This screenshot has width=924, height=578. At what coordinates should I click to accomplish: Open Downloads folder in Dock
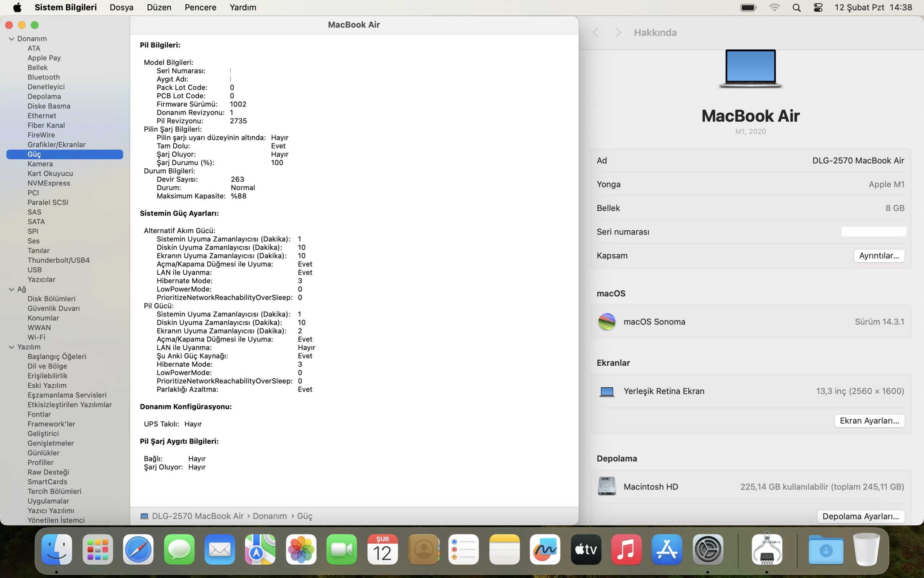(826, 549)
